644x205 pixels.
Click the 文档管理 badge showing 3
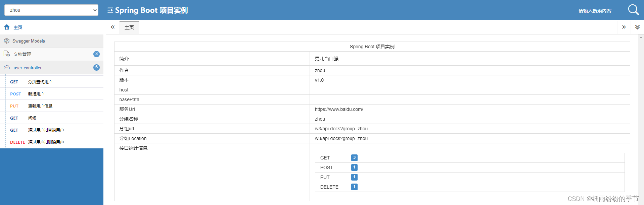(x=96, y=54)
